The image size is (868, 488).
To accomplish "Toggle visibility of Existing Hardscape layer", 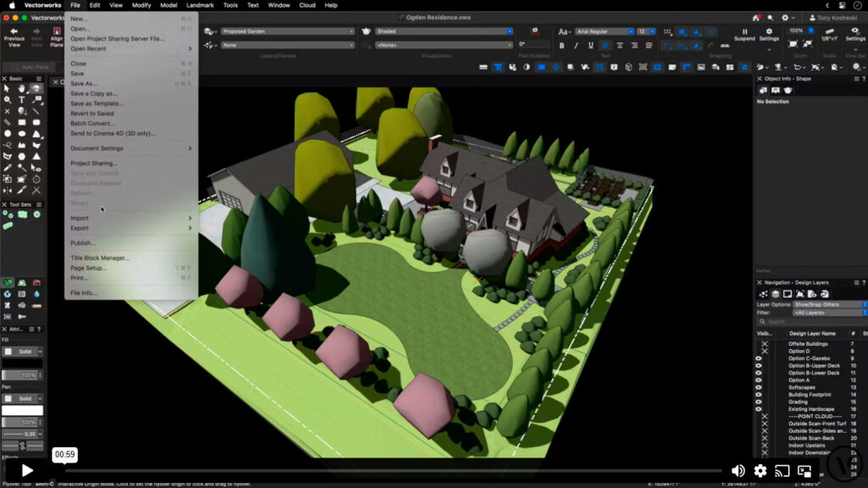I will point(759,409).
